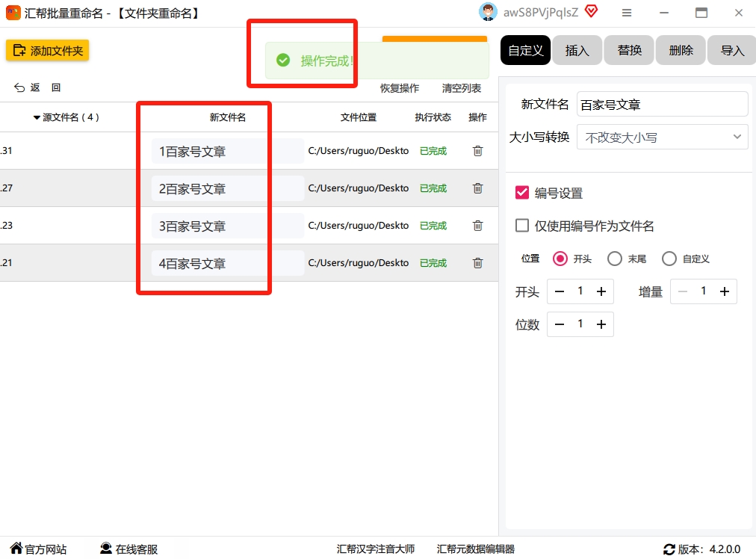Image resolution: width=756 pixels, height=559 pixels.
Task: Edit the new name field 3百家号文章
Action: (x=228, y=226)
